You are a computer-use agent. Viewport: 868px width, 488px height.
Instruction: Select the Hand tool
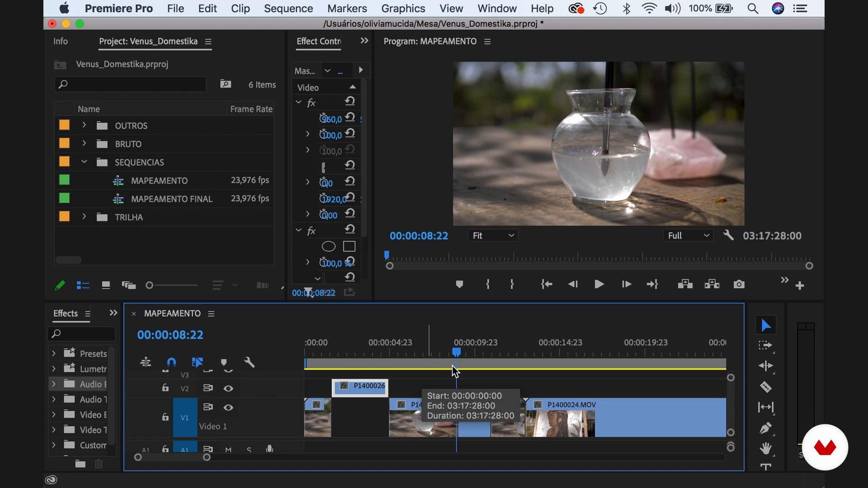click(x=765, y=448)
